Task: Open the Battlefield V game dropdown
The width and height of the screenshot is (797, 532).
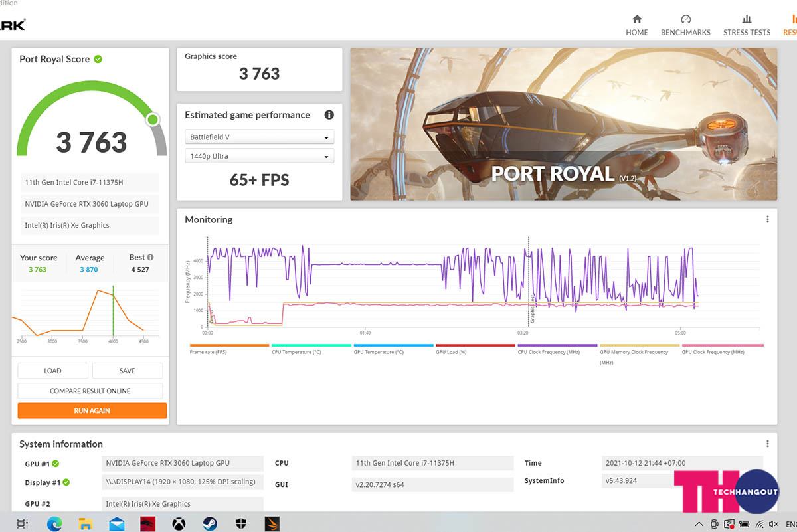Action: point(259,137)
